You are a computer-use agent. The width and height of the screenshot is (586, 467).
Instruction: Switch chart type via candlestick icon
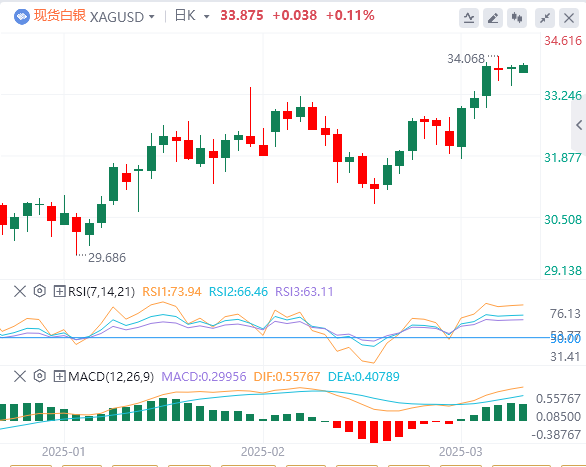point(517,18)
